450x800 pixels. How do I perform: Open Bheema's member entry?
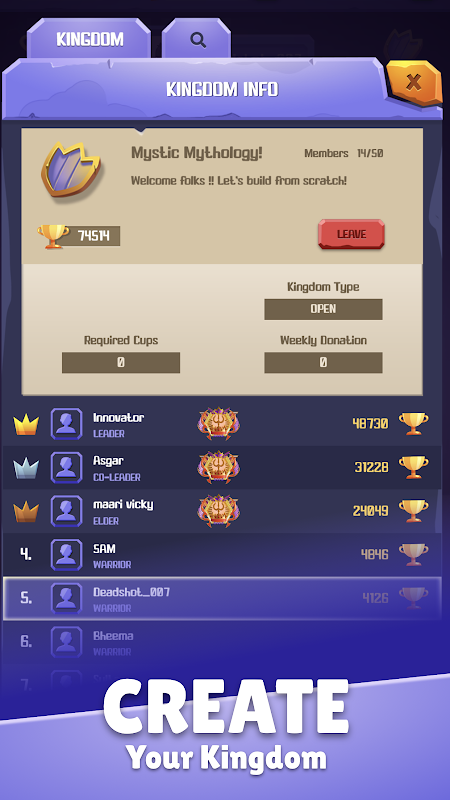(x=222, y=642)
